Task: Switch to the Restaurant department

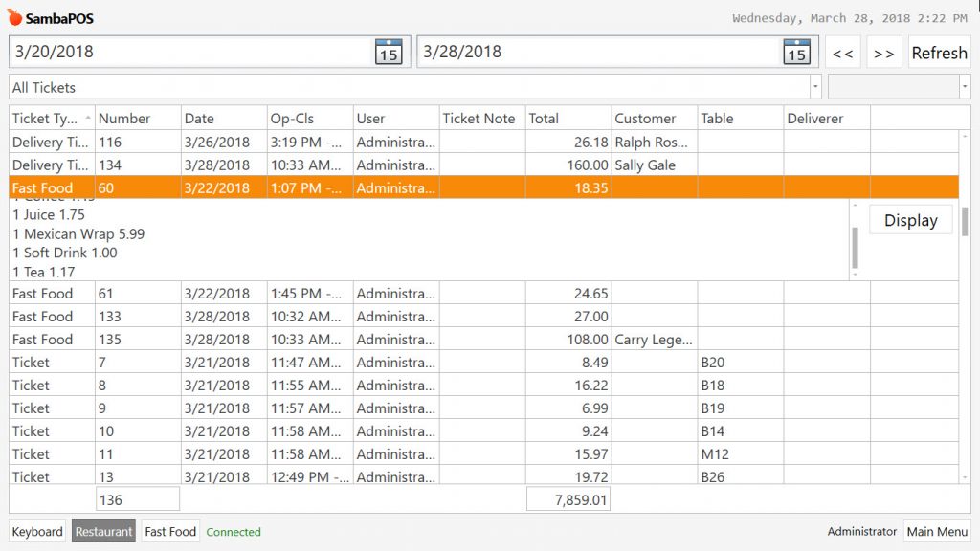Action: pyautogui.click(x=103, y=532)
